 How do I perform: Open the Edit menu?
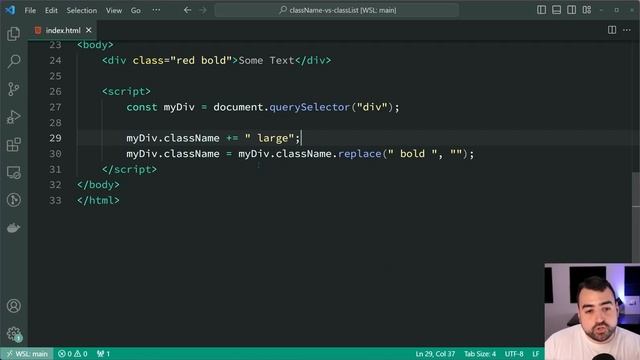tap(51, 10)
